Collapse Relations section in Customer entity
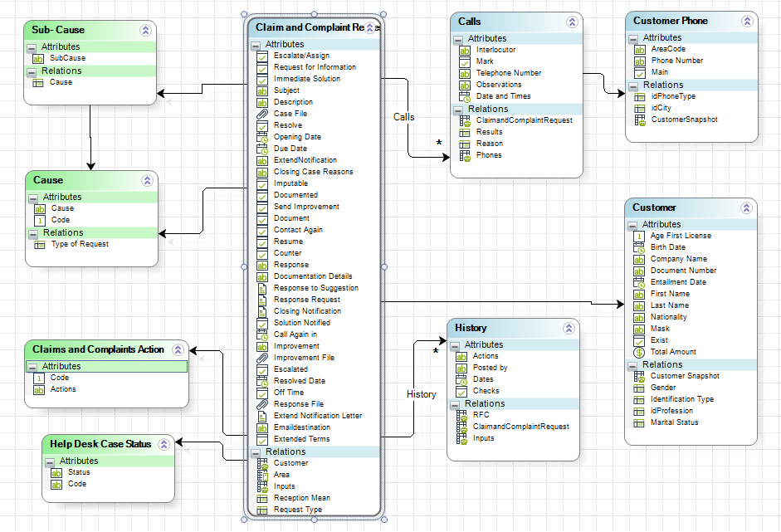 pyautogui.click(x=632, y=366)
